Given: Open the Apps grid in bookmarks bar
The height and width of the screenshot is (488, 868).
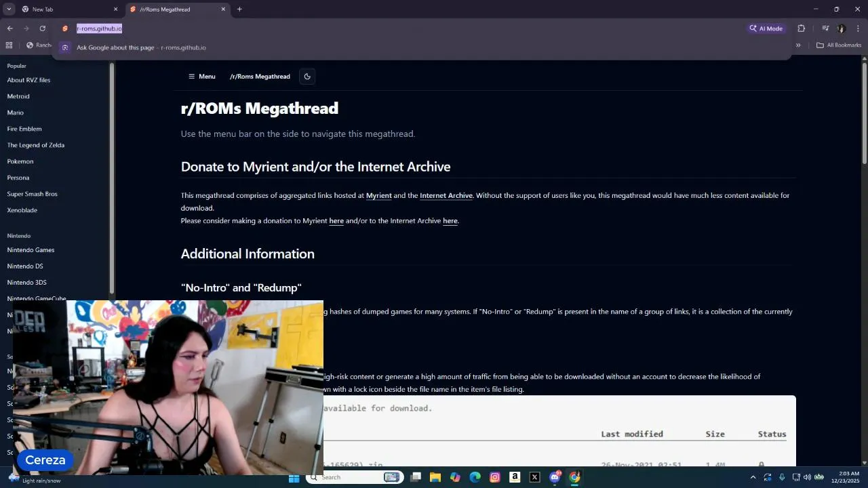Looking at the screenshot, I should click(9, 45).
